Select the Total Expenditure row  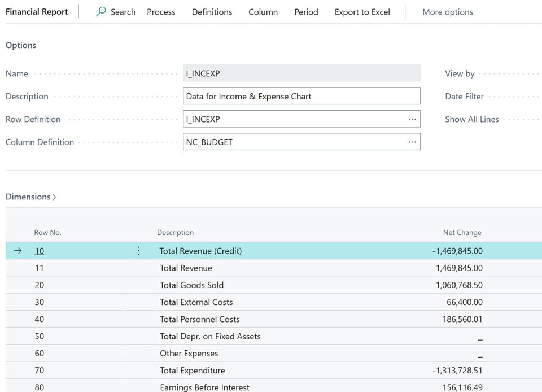(x=274, y=370)
